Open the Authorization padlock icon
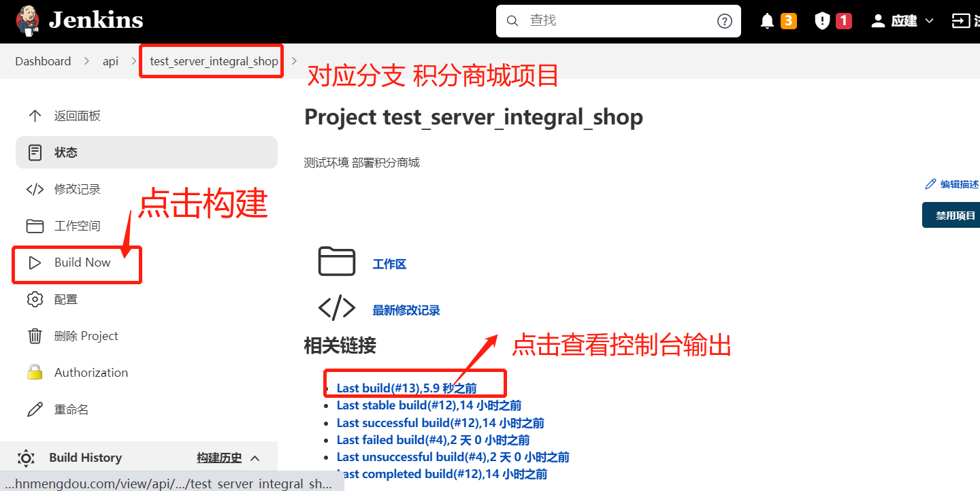Viewport: 980px width, 491px height. coord(35,373)
